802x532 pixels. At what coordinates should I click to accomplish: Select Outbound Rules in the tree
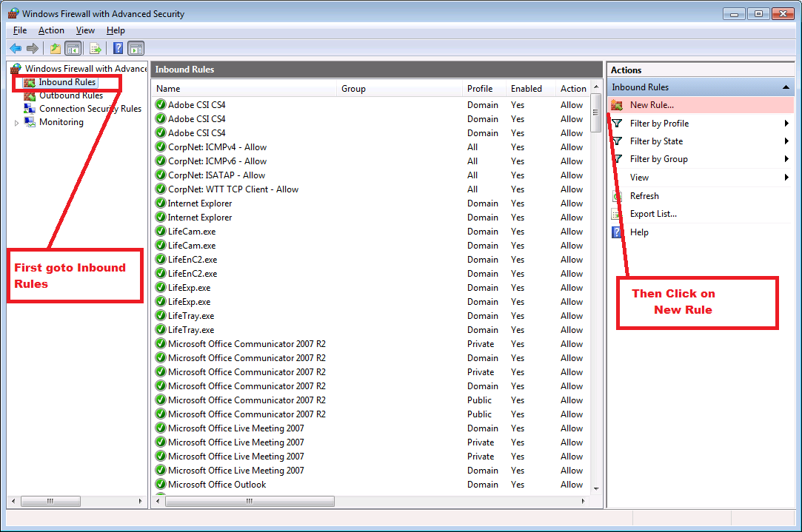(x=71, y=95)
